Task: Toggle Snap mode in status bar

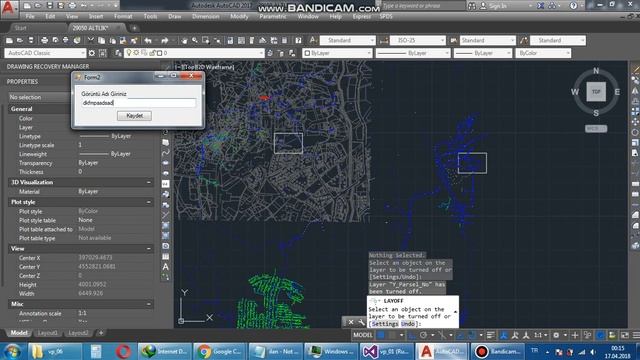Action: 392,335
